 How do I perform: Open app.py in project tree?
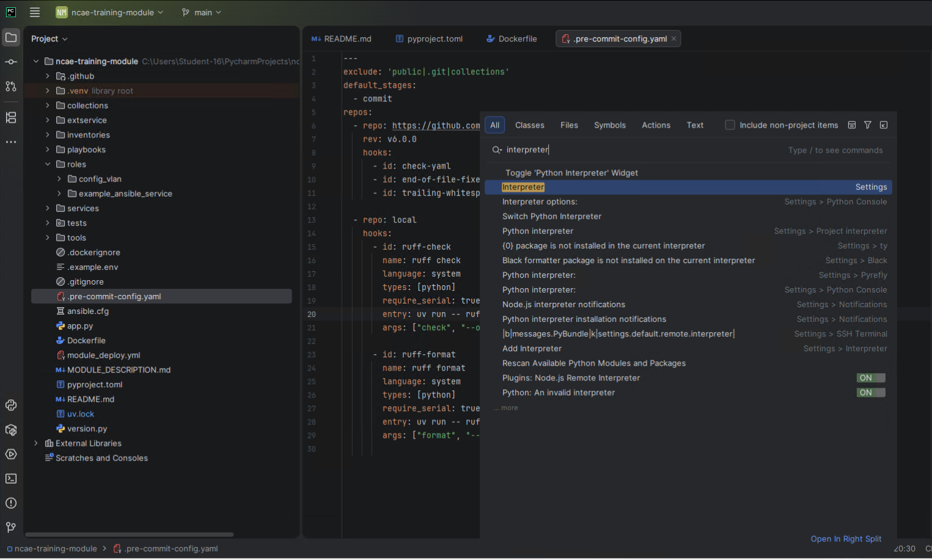80,326
